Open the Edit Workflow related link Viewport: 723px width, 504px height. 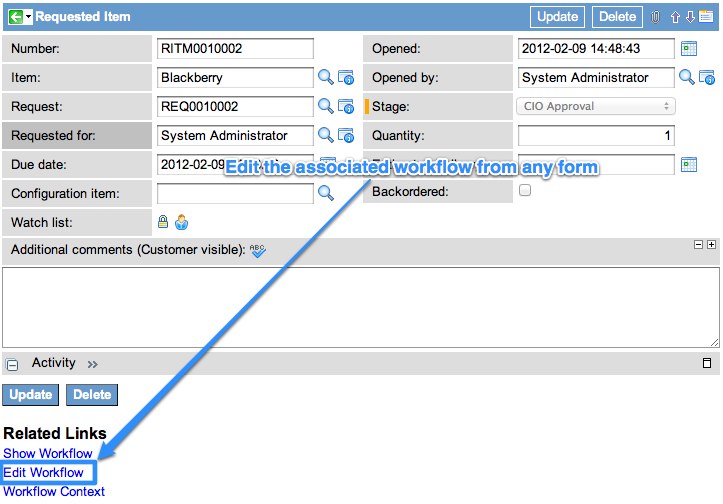[44, 472]
